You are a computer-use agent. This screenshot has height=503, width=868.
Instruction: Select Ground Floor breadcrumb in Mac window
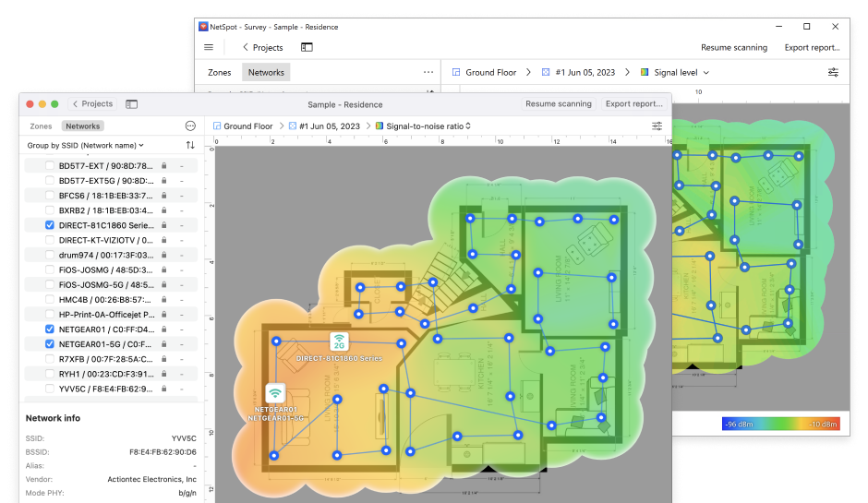tap(248, 126)
